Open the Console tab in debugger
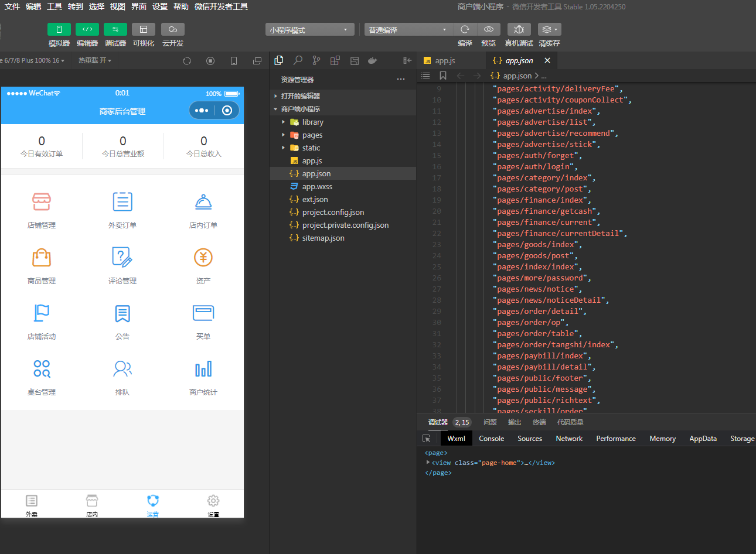Viewport: 756px width, 554px height. [491, 438]
